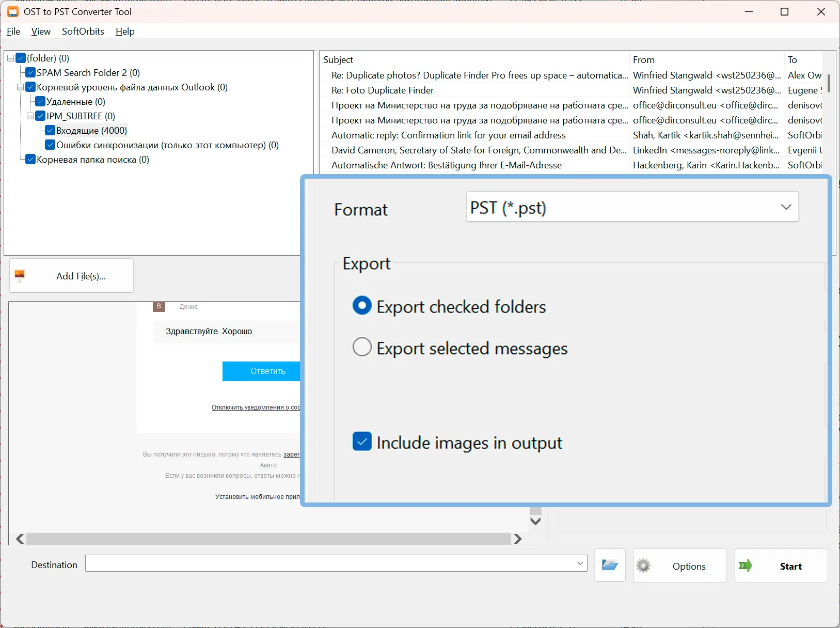Click the Options button label

[689, 567]
